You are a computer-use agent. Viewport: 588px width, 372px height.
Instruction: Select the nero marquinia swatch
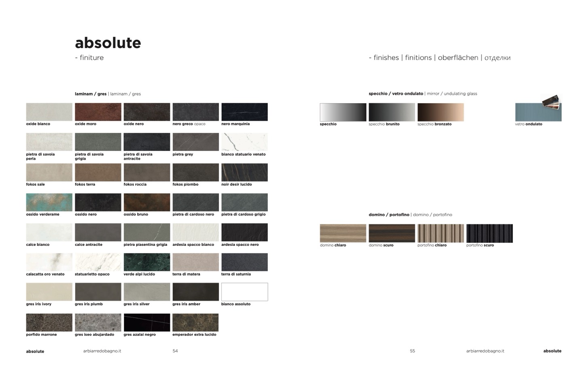pyautogui.click(x=244, y=112)
